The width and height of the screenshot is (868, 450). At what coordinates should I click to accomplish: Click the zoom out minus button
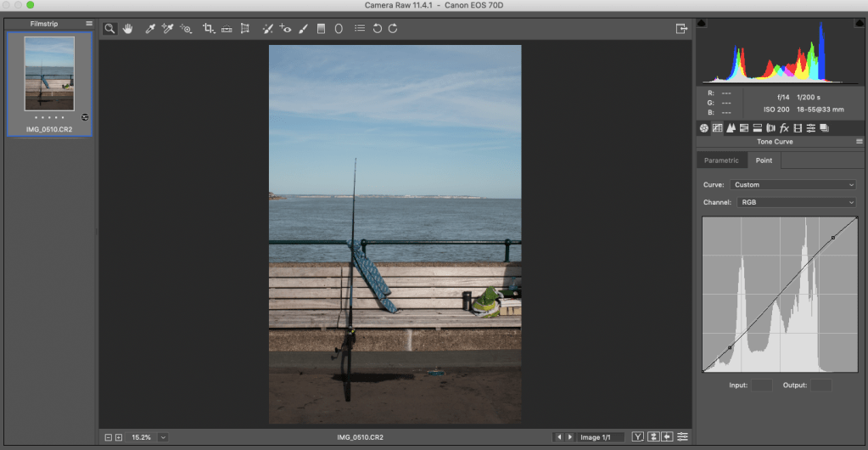[109, 437]
